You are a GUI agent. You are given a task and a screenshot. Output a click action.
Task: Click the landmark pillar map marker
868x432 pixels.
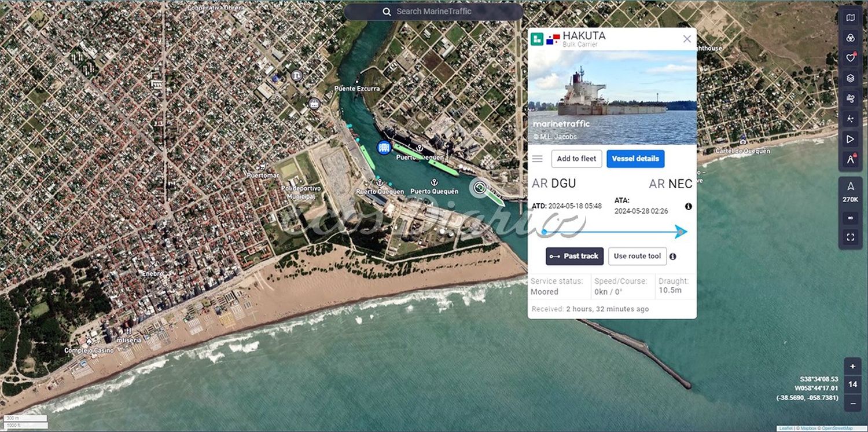point(297,75)
